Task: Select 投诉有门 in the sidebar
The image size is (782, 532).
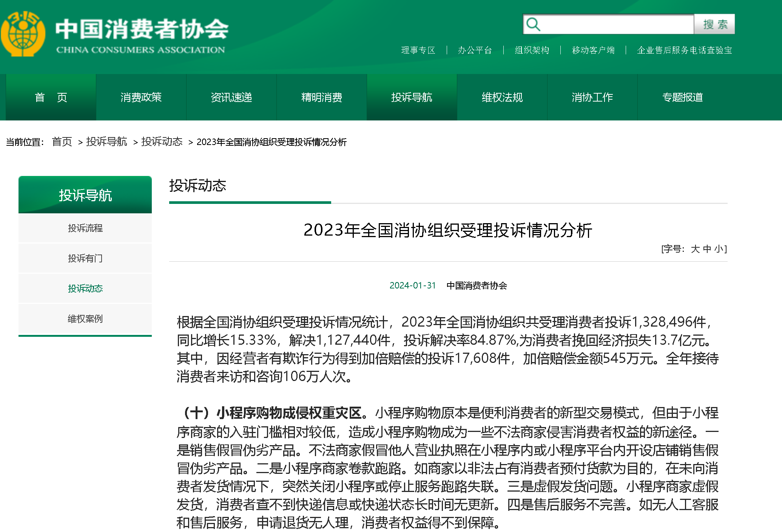Action: pos(85,258)
